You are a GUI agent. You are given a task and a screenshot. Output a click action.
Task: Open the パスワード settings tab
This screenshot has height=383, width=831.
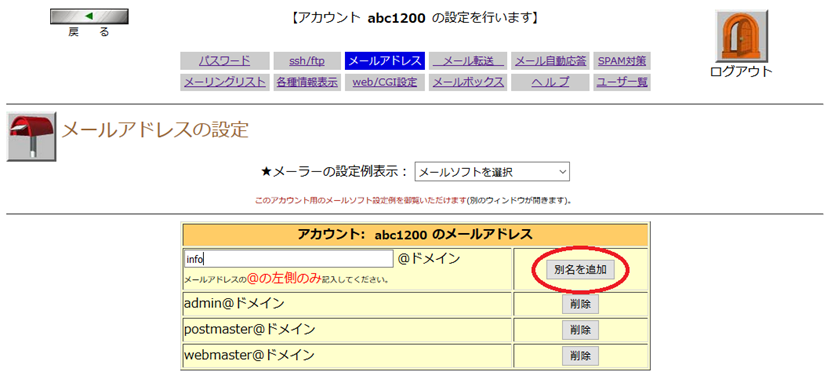coord(225,61)
